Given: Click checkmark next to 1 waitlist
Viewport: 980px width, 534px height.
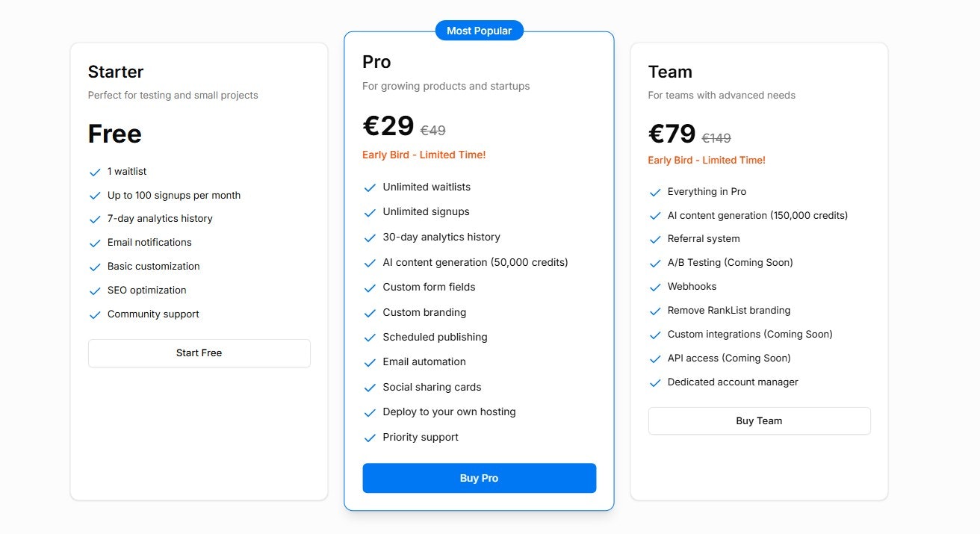Looking at the screenshot, I should [x=95, y=172].
